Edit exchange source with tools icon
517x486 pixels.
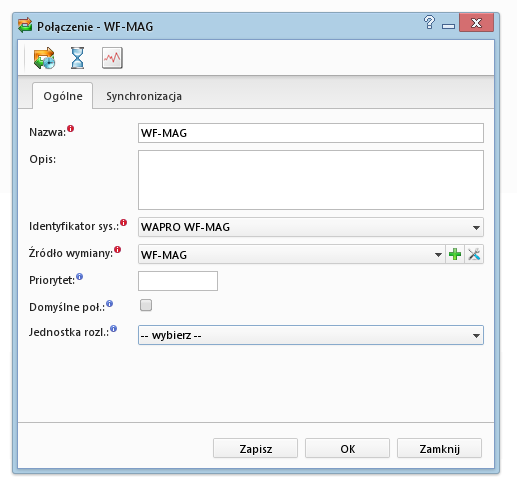click(x=474, y=254)
